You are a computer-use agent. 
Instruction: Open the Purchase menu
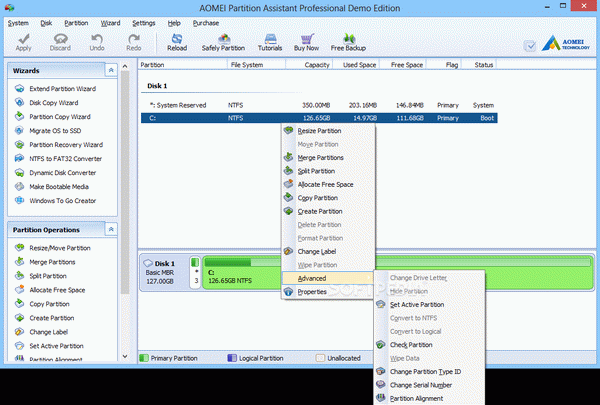click(205, 23)
